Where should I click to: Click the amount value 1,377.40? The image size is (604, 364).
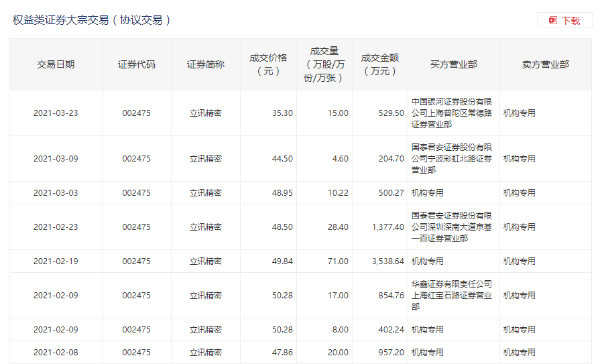pos(388,227)
